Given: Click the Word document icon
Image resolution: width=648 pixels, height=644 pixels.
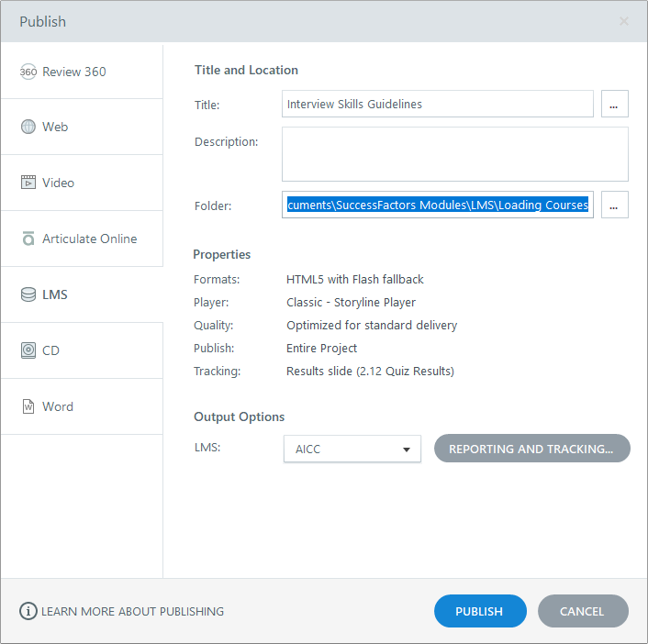Looking at the screenshot, I should point(28,406).
